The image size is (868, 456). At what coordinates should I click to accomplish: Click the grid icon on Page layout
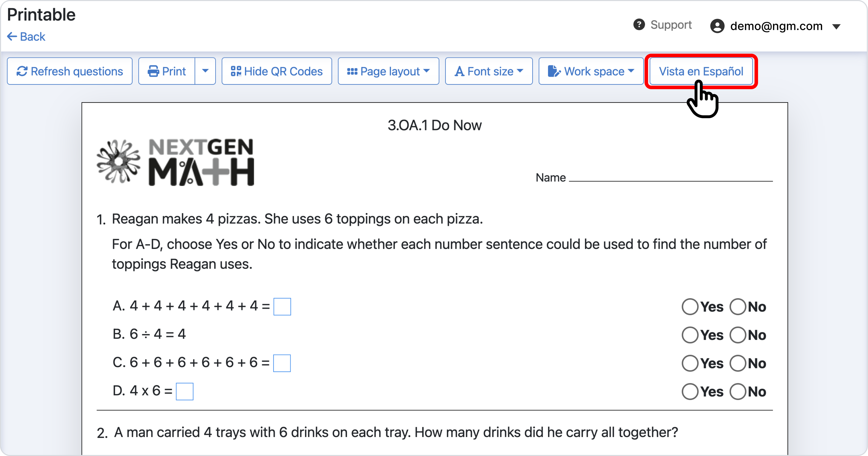pyautogui.click(x=352, y=71)
